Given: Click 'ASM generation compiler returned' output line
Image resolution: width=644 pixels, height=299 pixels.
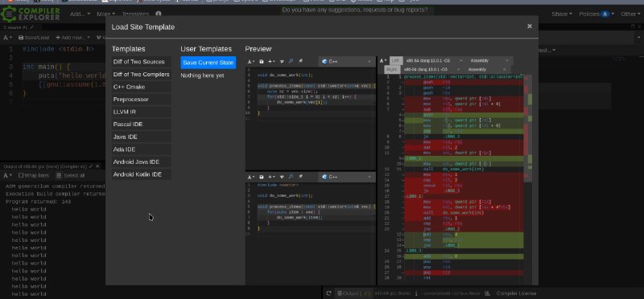Looking at the screenshot, I should point(56,186).
